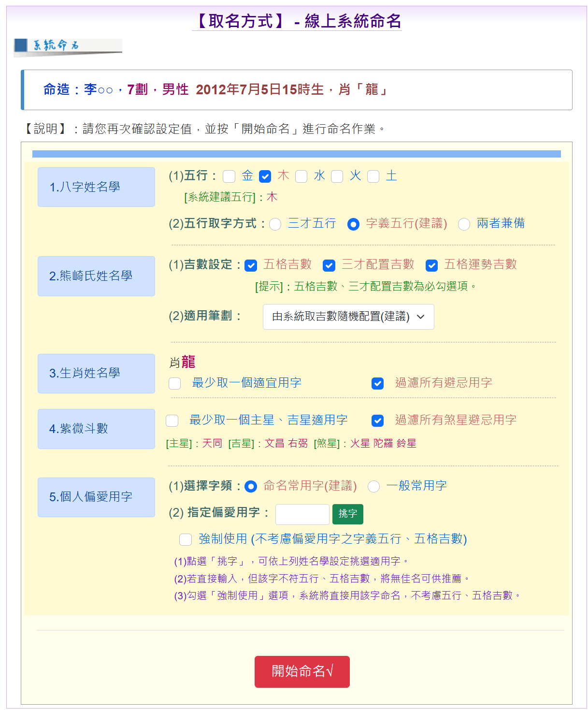Select the 土 element checkbox
The height and width of the screenshot is (710, 588).
pos(373,176)
